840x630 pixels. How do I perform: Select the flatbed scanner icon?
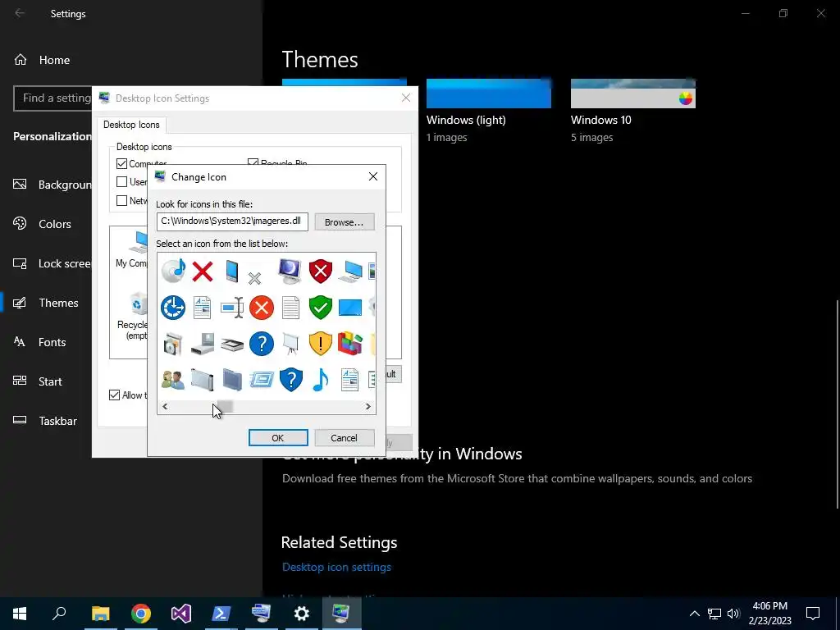(232, 345)
